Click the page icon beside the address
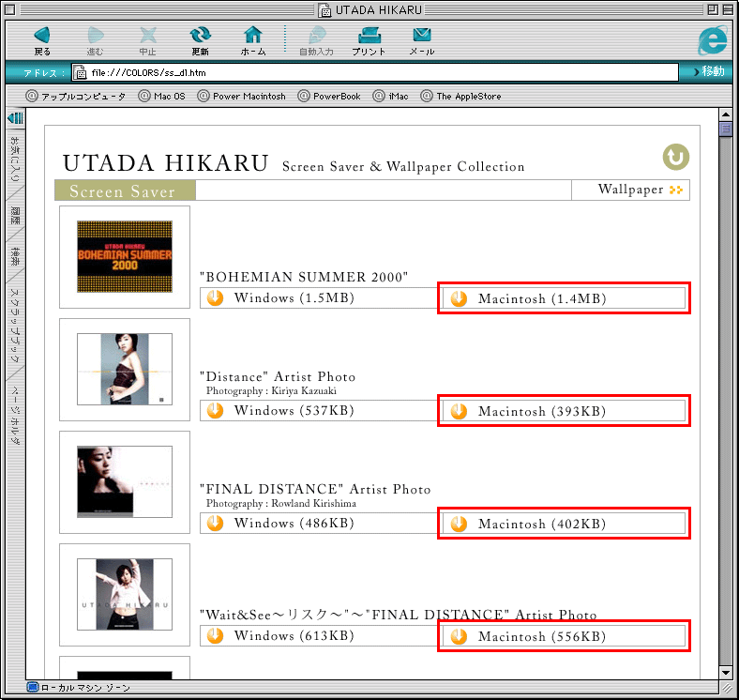 80,72
